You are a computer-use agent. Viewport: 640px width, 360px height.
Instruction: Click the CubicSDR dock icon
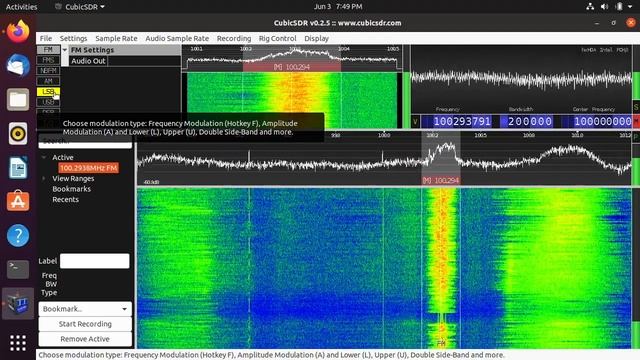(x=18, y=303)
